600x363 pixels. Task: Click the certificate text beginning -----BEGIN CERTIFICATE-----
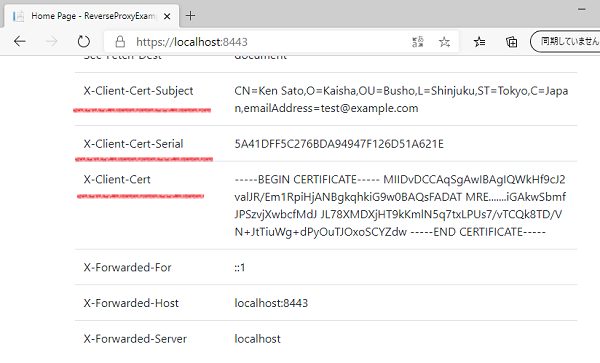pos(400,206)
